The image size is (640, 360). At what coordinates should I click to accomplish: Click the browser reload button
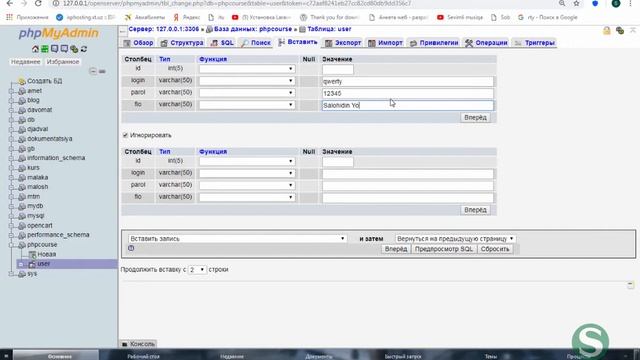[38, 3]
